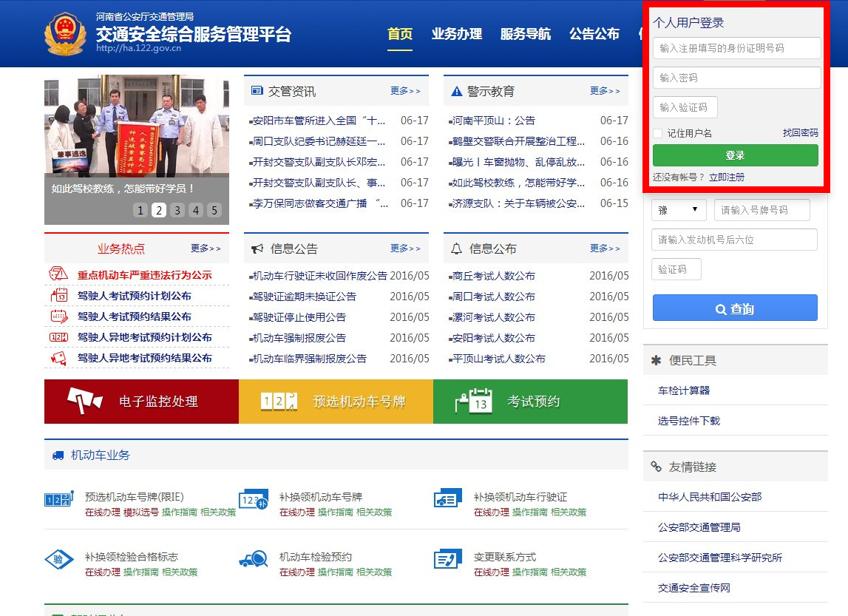Open the 公告公布 menu item
Screen dimensions: 848x616
(x=595, y=33)
